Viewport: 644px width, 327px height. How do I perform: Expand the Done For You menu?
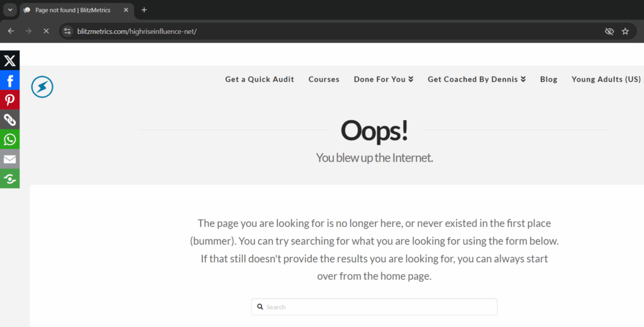pyautogui.click(x=383, y=79)
